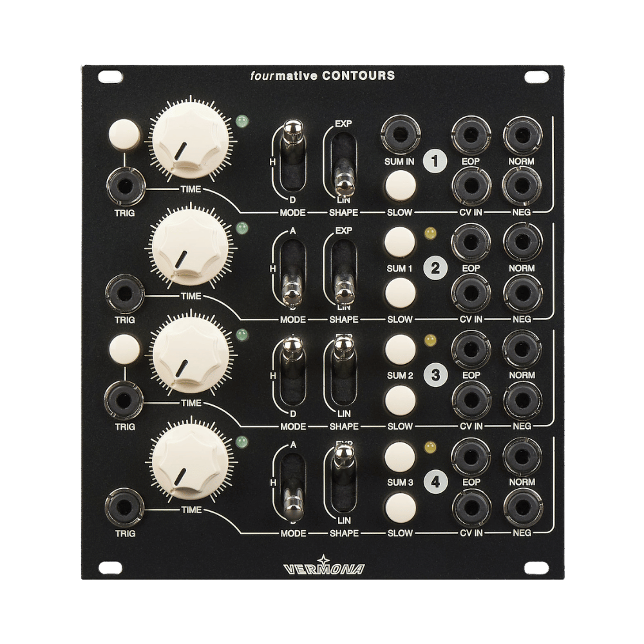
Task: Select the channel 3 TRIG input jack
Action: (x=124, y=400)
